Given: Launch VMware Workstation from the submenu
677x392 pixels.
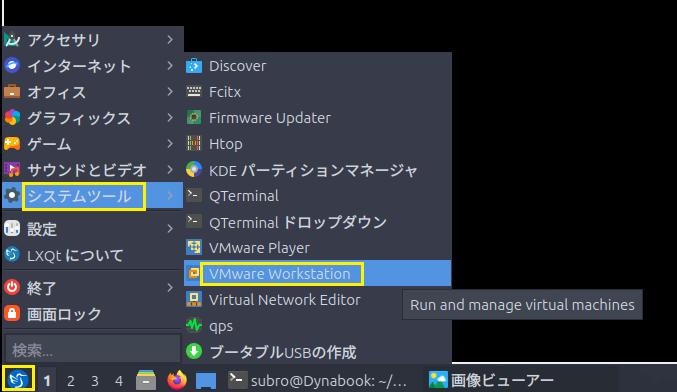Looking at the screenshot, I should pos(317,273).
